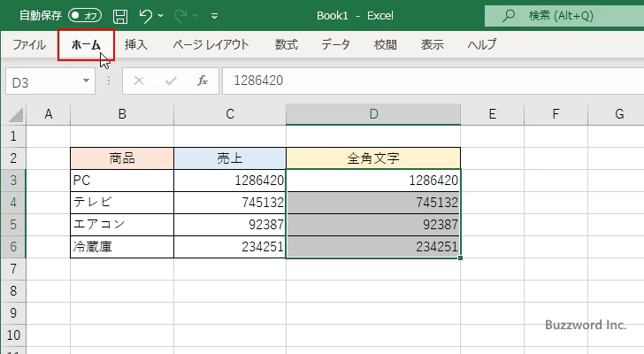The image size is (644, 354).
Task: Click the Select All corner triangle
Action: [x=15, y=115]
